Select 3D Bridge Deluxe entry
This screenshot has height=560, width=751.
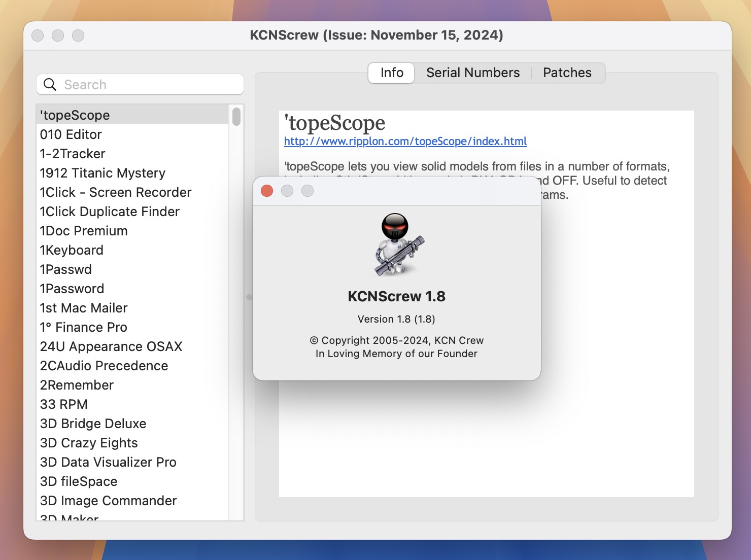coord(133,424)
